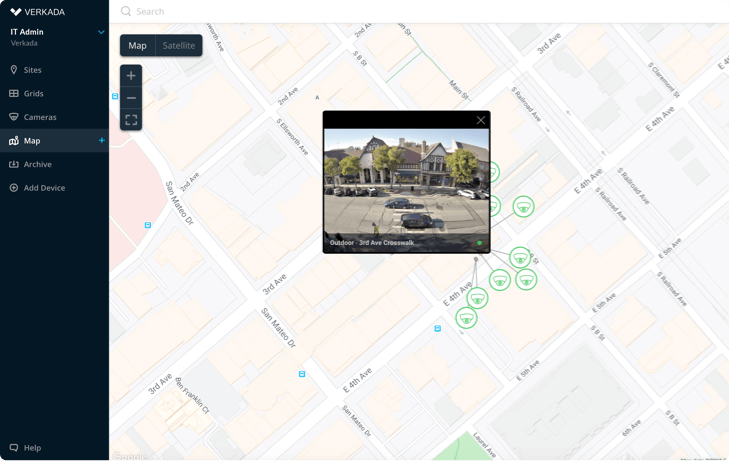The image size is (729, 461).
Task: Click transit icon near San Mateo Dr
Action: 148,225
